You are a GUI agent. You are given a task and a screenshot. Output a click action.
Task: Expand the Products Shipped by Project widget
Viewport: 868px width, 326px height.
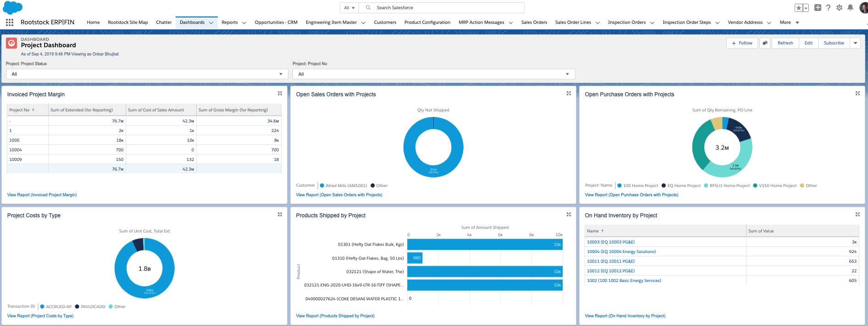[x=569, y=215]
